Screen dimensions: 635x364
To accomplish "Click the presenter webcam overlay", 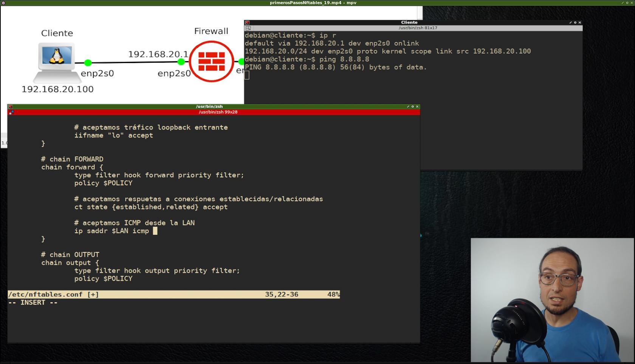I will 552,300.
